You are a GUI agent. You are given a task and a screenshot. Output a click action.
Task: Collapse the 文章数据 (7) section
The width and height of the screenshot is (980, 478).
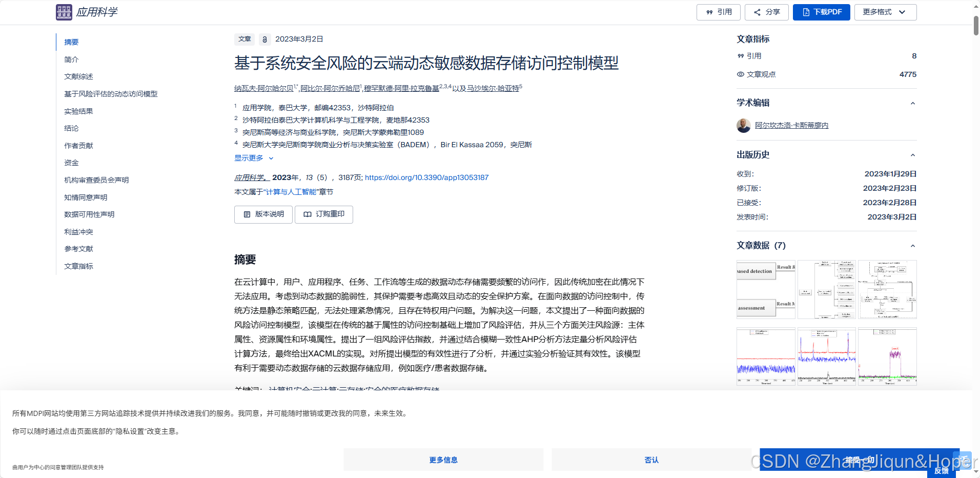(x=912, y=246)
